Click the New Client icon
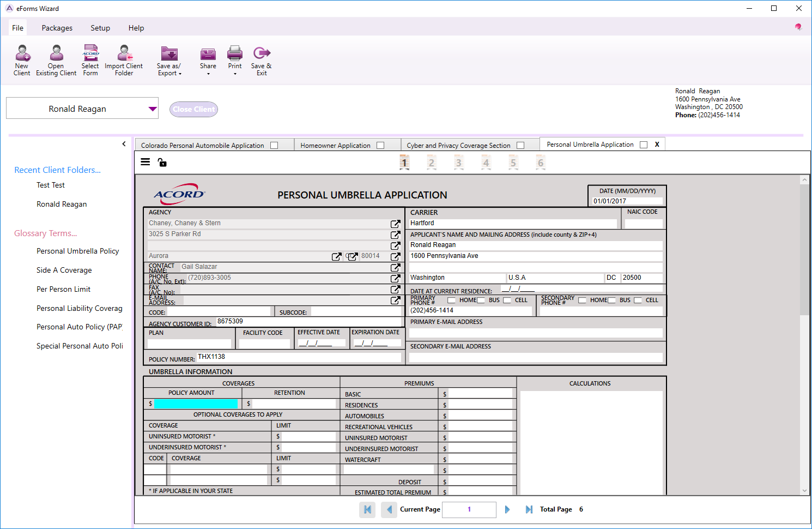Image resolution: width=812 pixels, height=529 pixels. (x=22, y=53)
